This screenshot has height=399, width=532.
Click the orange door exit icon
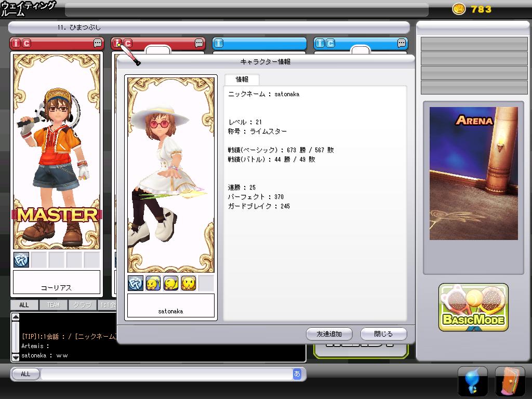[510, 381]
